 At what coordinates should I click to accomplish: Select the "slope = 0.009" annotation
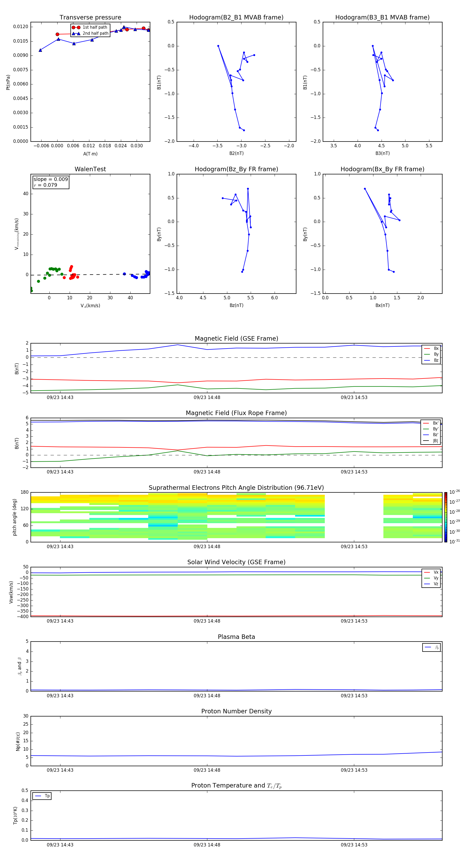50,179
